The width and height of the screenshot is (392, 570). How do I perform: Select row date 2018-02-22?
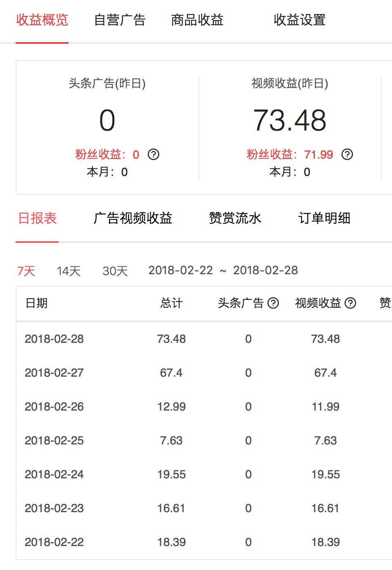coord(54,542)
